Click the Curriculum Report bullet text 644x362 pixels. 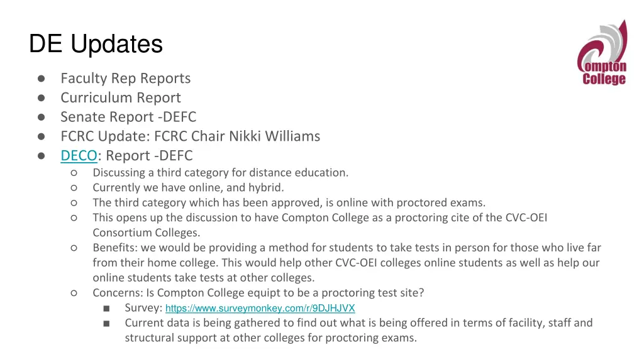point(121,97)
